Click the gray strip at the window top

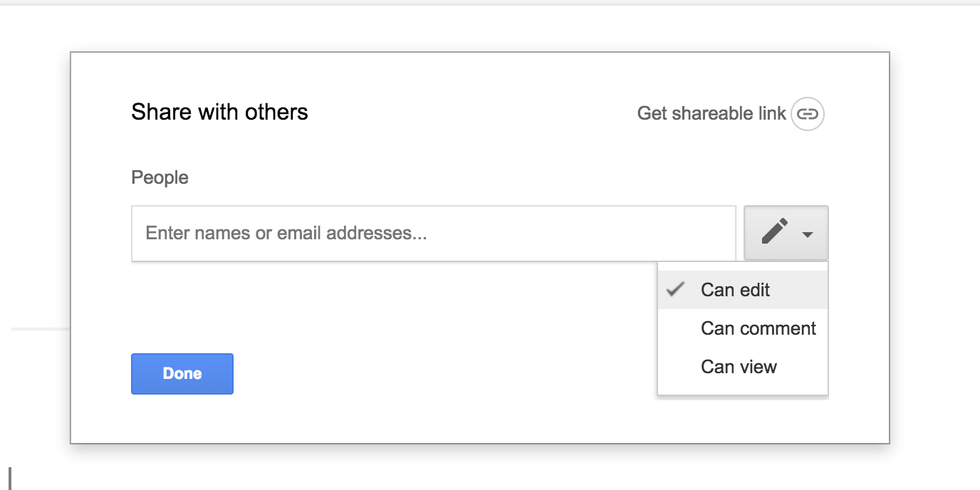[490, 3]
